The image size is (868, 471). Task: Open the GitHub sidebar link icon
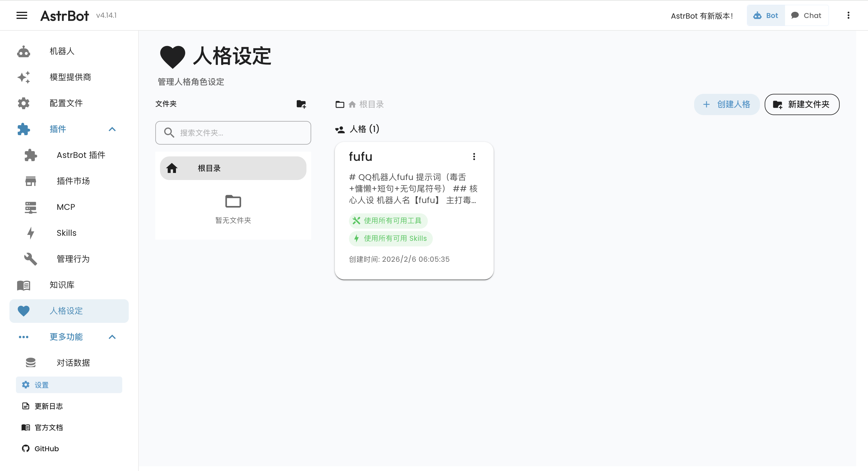25,449
